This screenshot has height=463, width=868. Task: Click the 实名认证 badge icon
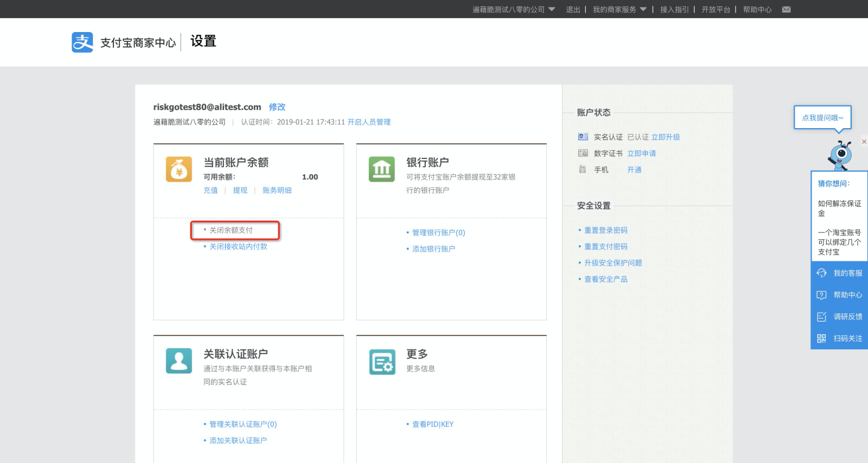click(582, 137)
